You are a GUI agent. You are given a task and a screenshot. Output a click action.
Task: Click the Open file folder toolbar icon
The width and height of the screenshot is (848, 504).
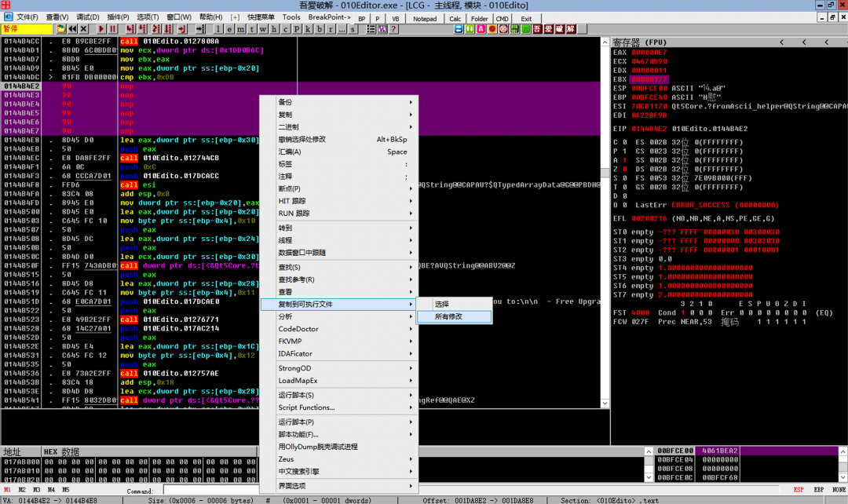click(61, 29)
